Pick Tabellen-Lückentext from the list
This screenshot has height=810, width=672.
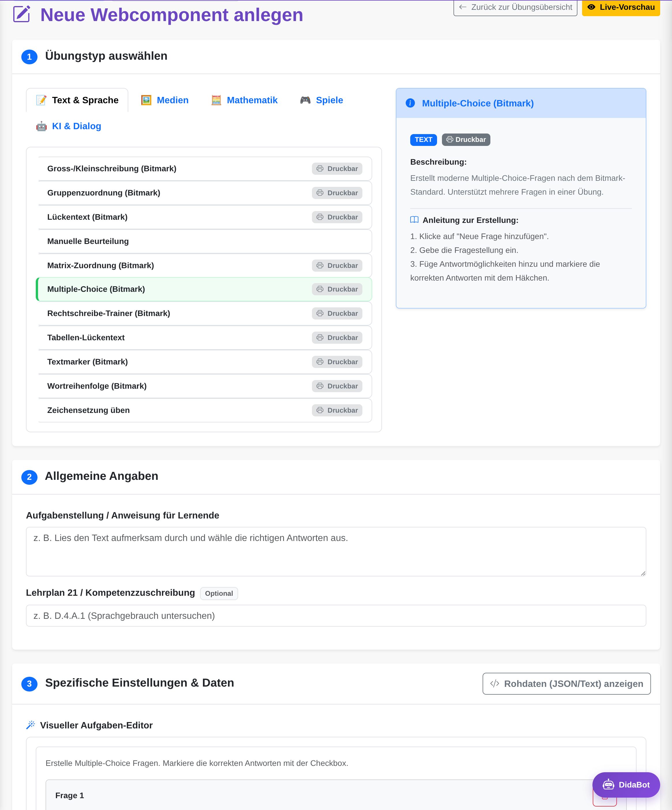point(205,337)
